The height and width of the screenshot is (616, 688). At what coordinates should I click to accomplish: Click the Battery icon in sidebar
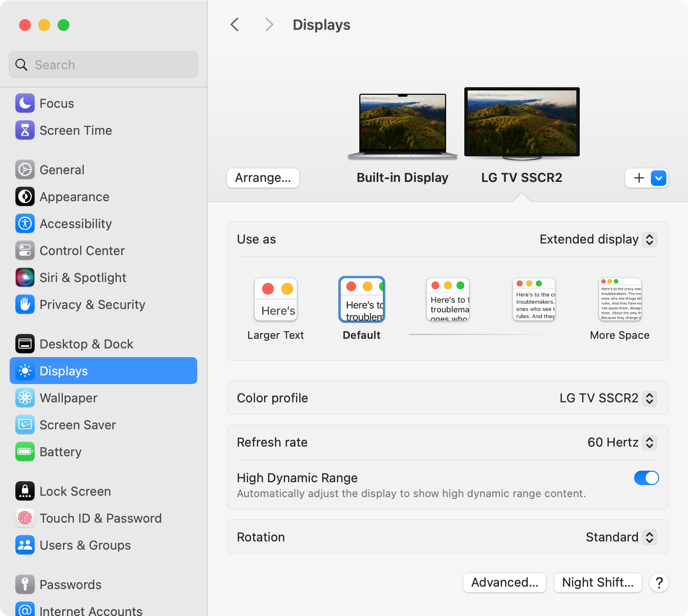click(x=25, y=452)
